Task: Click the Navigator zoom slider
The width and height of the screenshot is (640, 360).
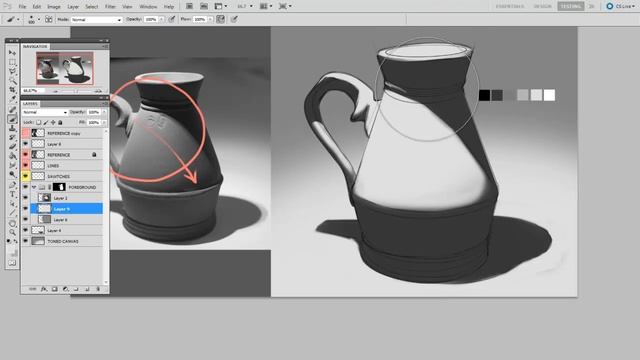Action: tap(76, 91)
